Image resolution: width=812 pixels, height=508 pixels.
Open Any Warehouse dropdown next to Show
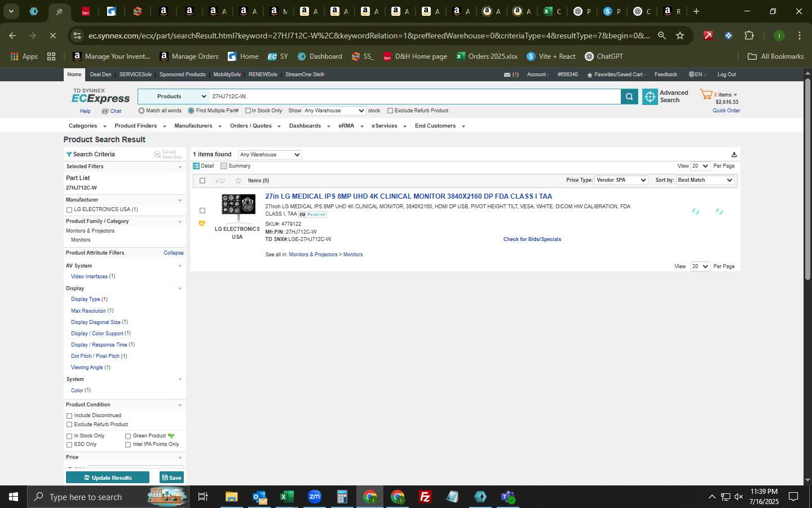point(334,111)
